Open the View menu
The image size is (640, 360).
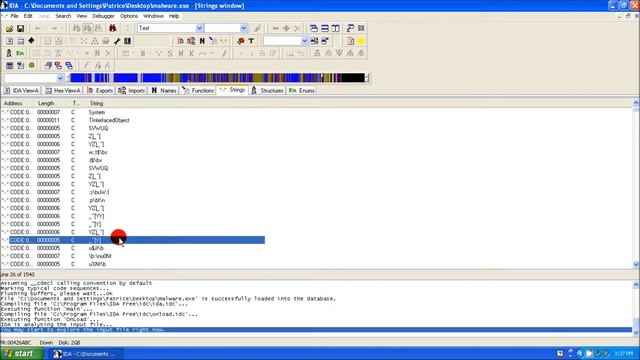pos(82,16)
